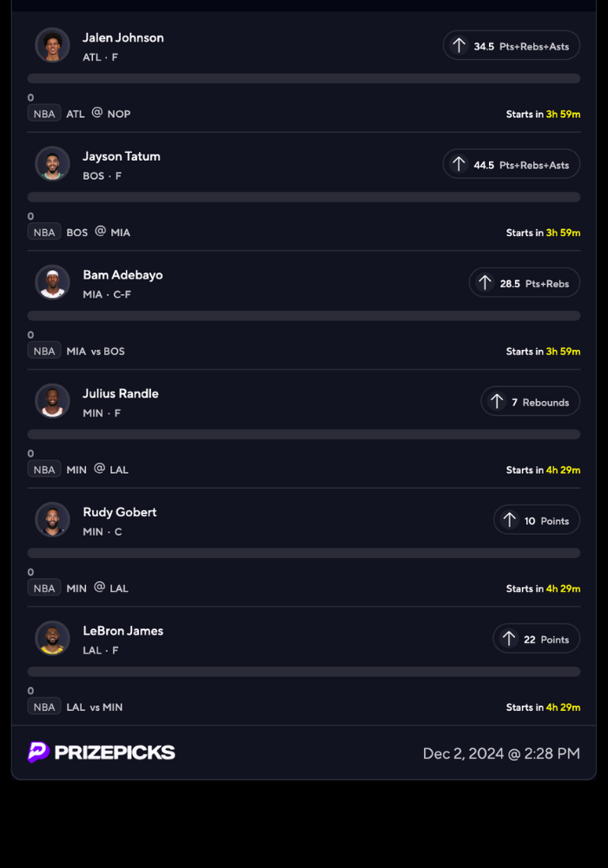The image size is (608, 868).
Task: Click LeBron James's progress bar
Action: [x=304, y=672]
